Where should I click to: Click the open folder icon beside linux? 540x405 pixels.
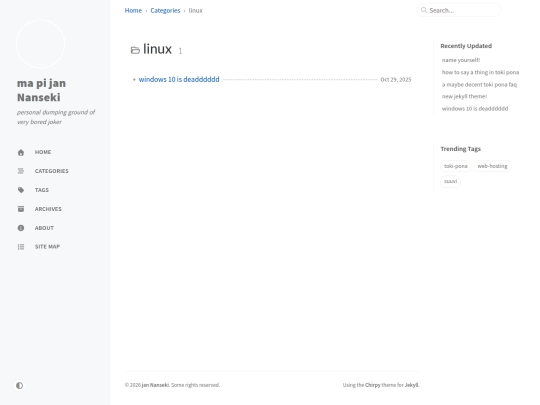click(135, 50)
